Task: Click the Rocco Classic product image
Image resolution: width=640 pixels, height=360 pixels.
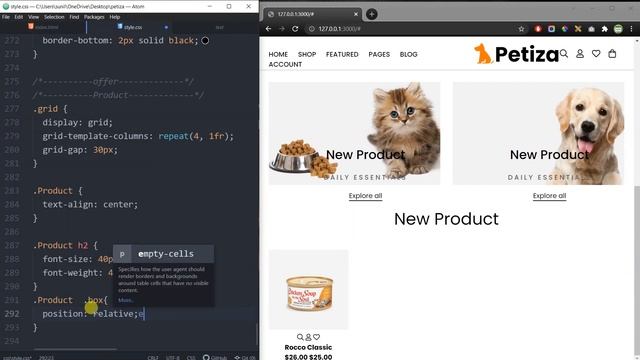Action: click(x=309, y=289)
